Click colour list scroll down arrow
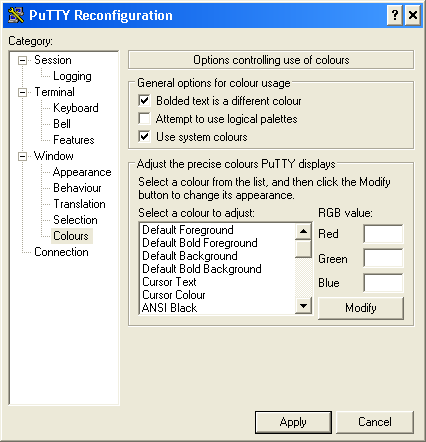 [x=303, y=306]
